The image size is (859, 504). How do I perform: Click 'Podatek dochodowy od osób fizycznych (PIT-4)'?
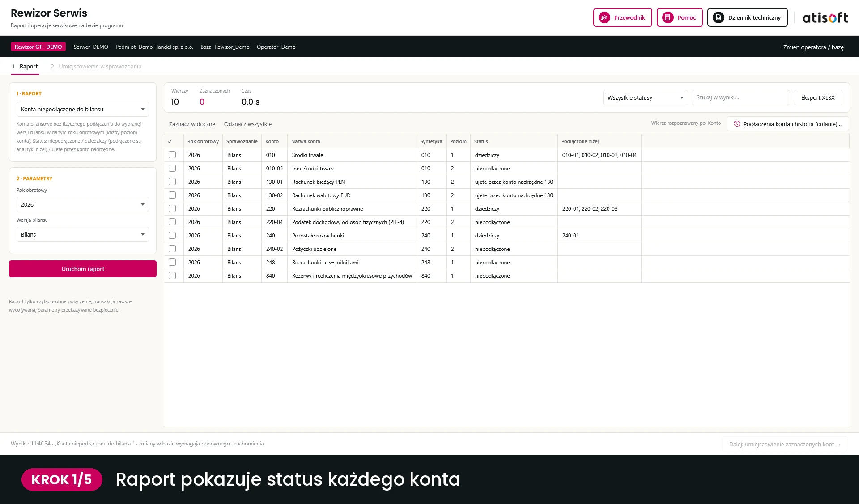click(x=348, y=222)
